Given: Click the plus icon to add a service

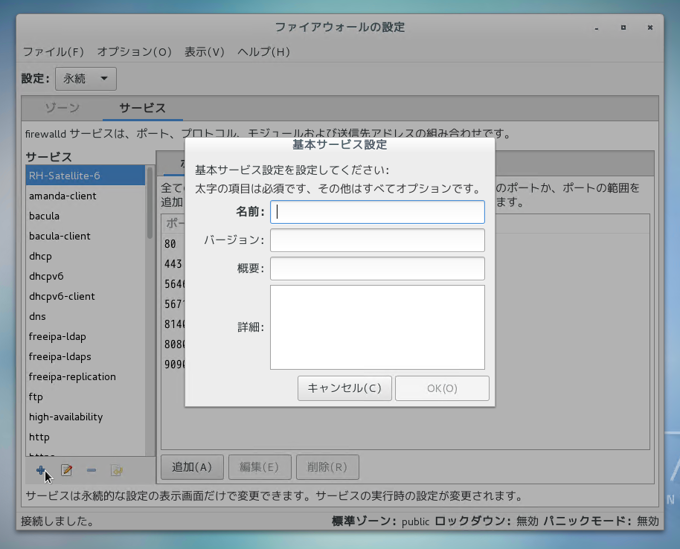Looking at the screenshot, I should tap(41, 470).
